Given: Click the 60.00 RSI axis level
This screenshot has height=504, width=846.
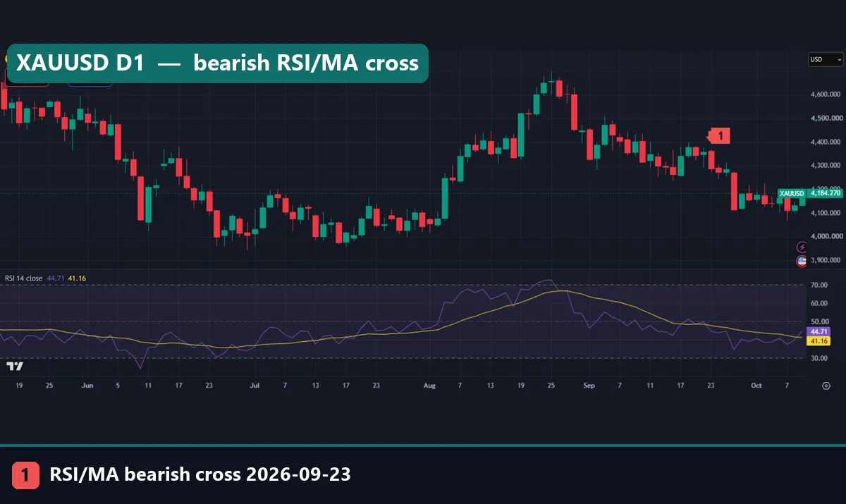Looking at the screenshot, I should [x=819, y=304].
